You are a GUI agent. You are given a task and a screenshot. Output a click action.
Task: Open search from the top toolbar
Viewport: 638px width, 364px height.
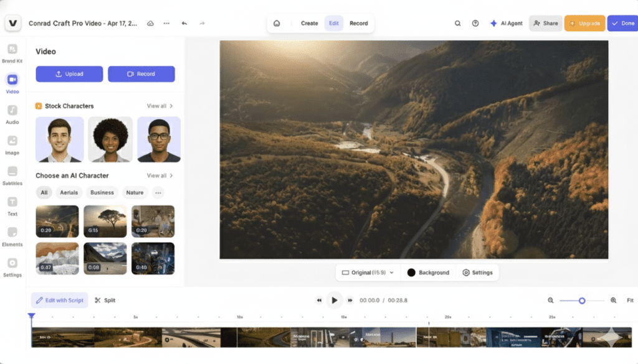tap(457, 22)
